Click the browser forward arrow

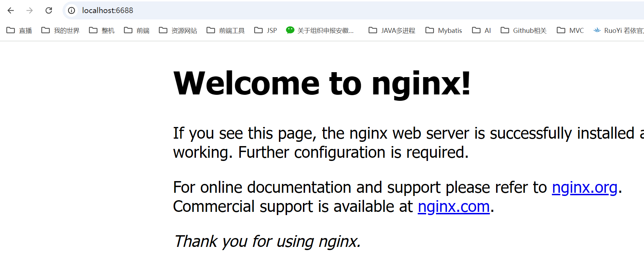point(30,11)
